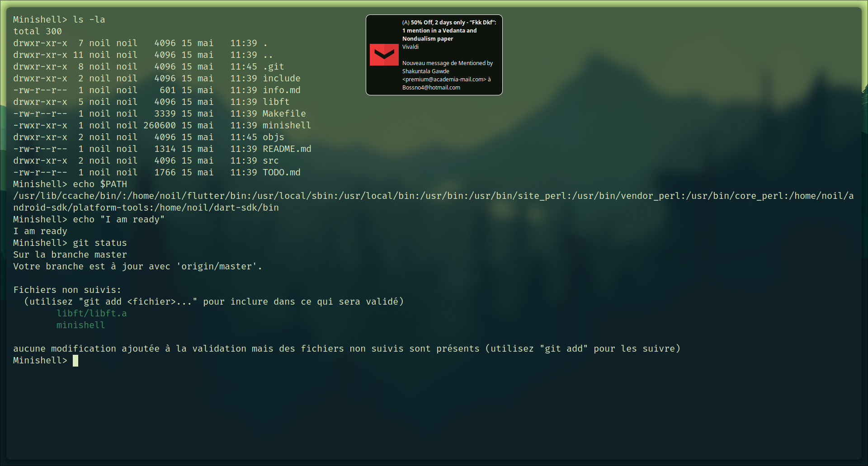The height and width of the screenshot is (466, 868).
Task: Click the 'git status' command line
Action: tap(70, 243)
